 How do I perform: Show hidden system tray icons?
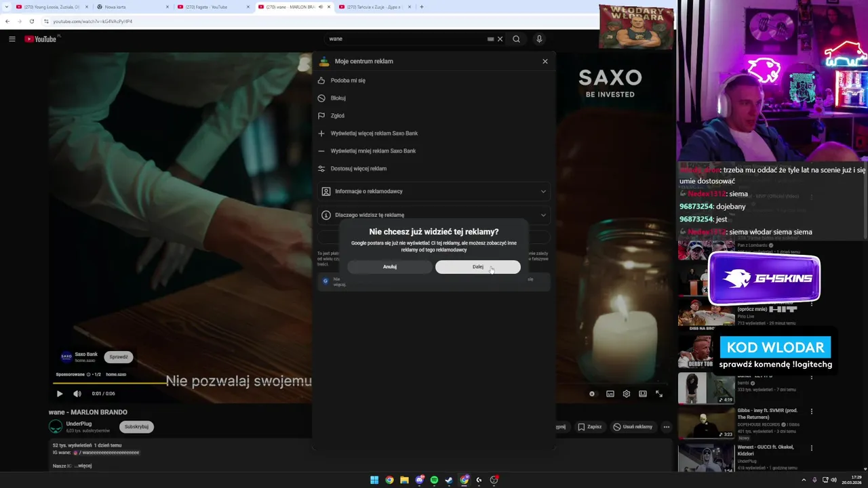(804, 480)
